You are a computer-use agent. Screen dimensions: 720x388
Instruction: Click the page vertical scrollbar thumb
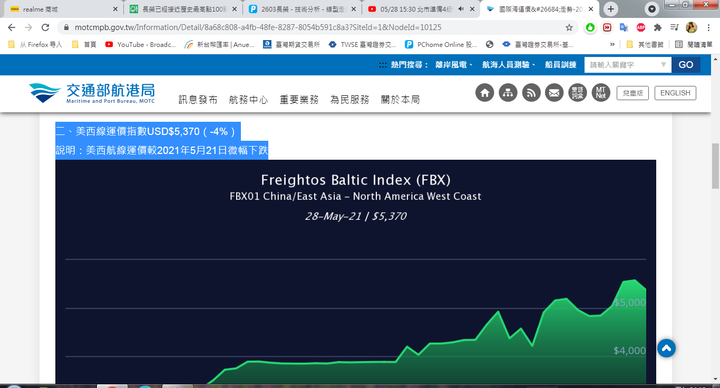[715, 166]
